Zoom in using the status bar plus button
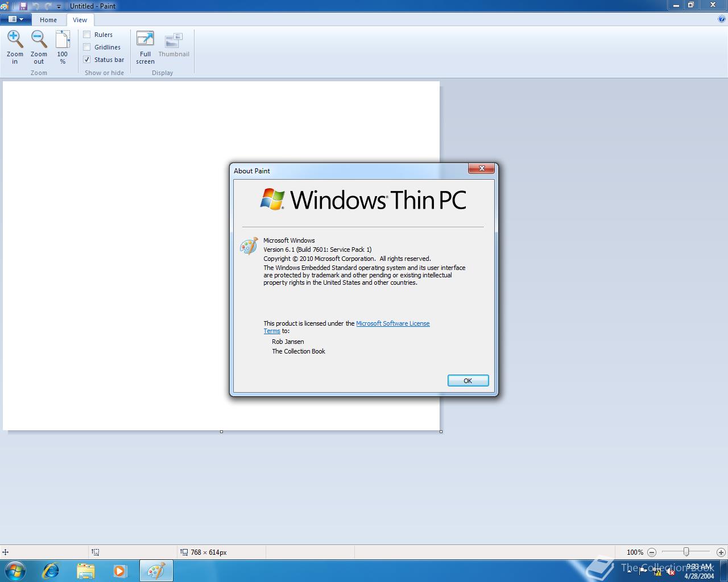Screen dimensions: 728x582 pyautogui.click(x=721, y=552)
